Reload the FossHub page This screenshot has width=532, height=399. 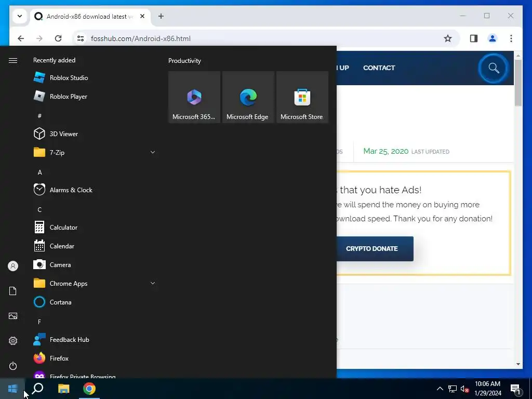58,38
